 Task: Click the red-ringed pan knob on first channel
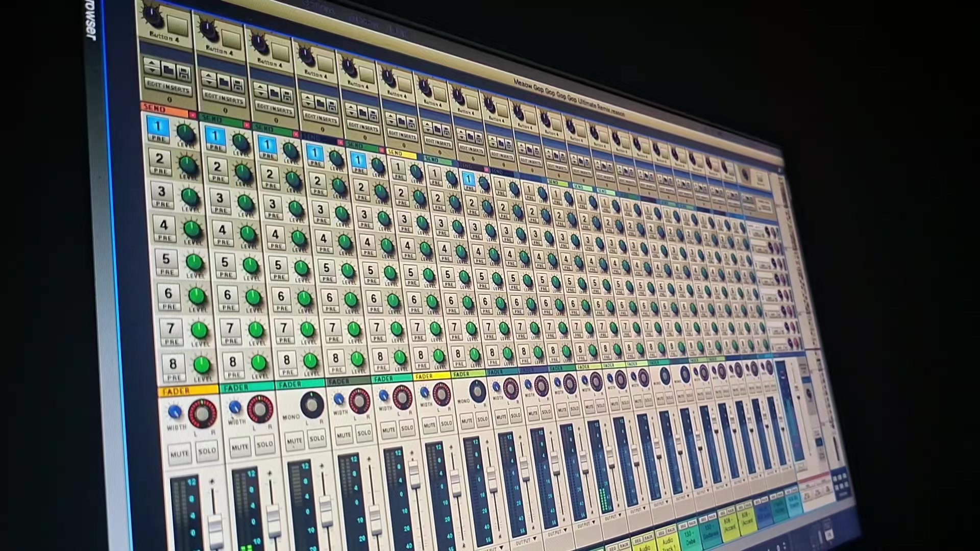202,414
